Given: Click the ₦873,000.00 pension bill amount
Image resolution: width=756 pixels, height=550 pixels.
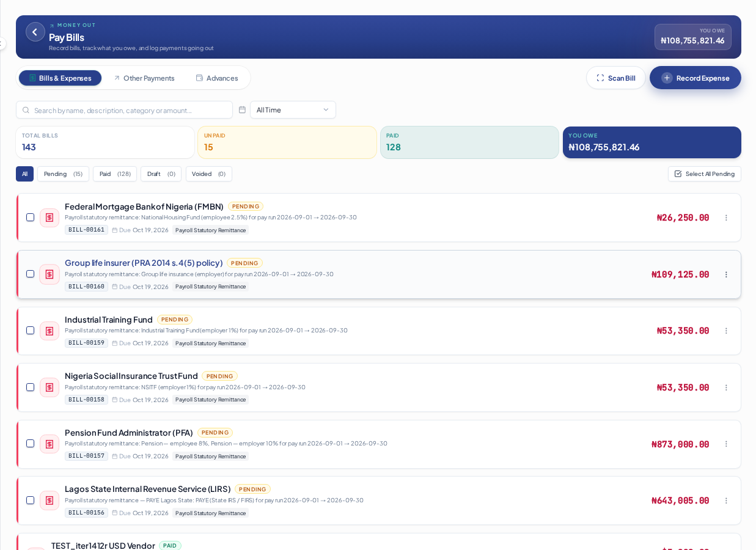Looking at the screenshot, I should [680, 444].
